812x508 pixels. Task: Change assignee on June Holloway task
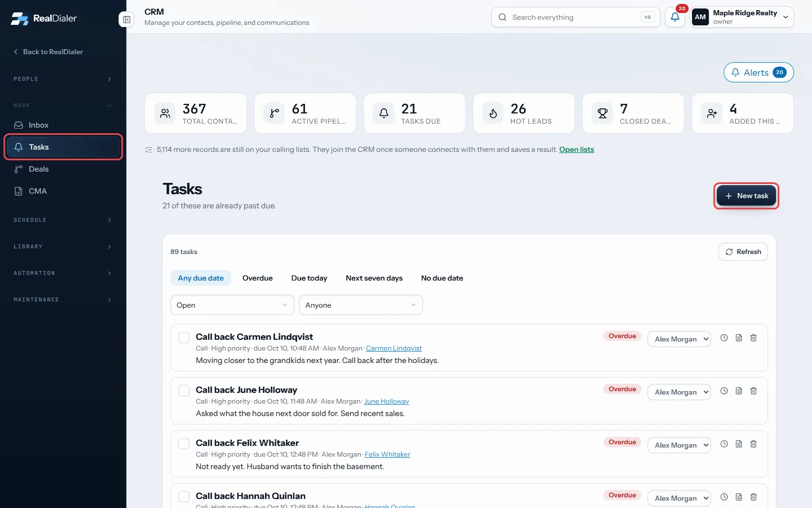679,392
